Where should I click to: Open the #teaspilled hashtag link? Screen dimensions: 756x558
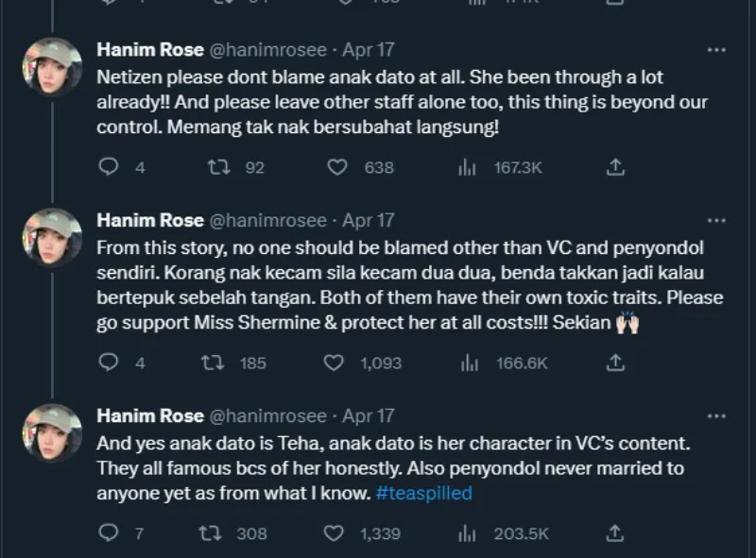422,493
